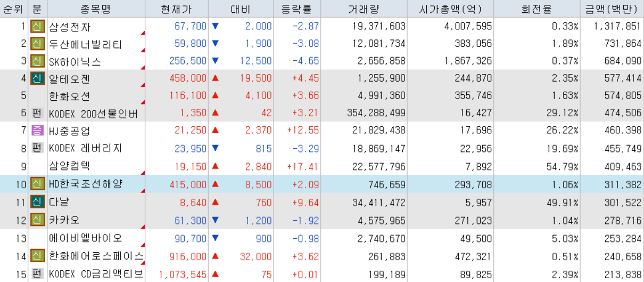Click the red up arrow in 삼양컴텍's row
This screenshot has height=282, width=644.
point(215,166)
